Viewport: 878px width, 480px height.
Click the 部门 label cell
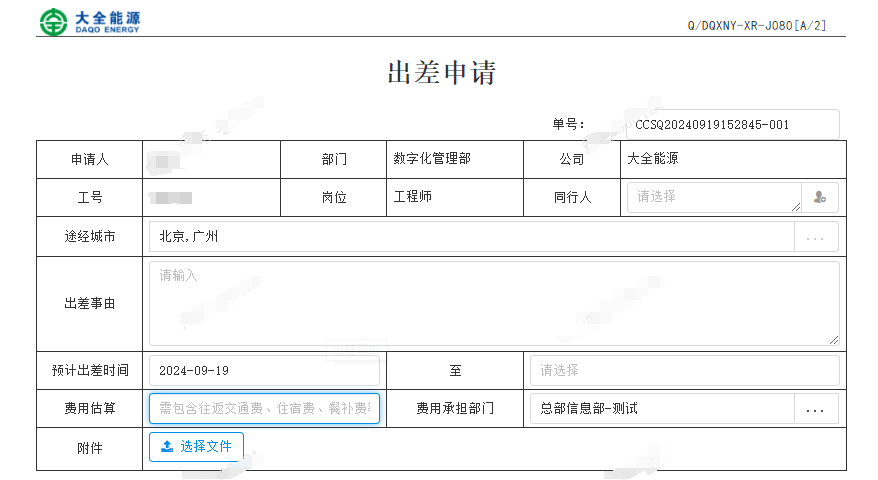(x=334, y=160)
